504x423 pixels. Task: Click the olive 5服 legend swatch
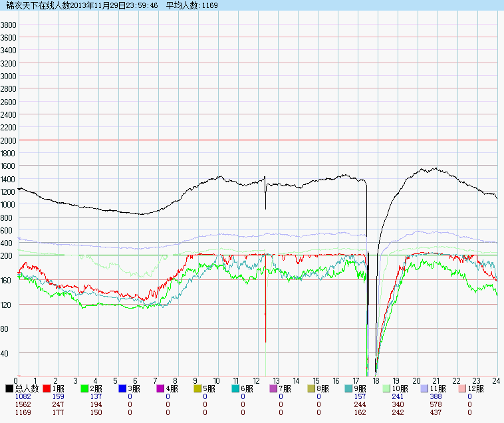point(198,388)
